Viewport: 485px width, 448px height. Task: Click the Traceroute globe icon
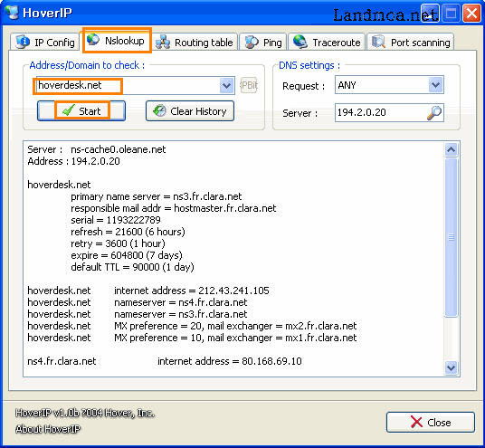[x=300, y=42]
